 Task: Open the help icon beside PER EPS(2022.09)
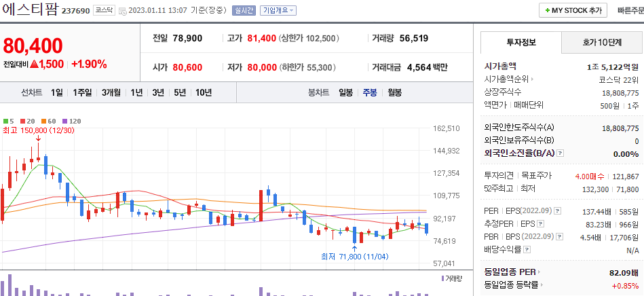557,211
